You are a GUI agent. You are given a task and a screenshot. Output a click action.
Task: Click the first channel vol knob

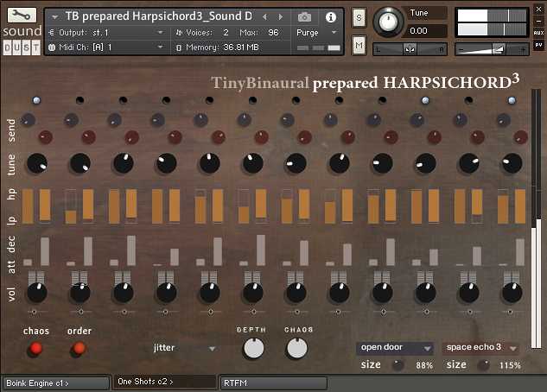pos(36,293)
